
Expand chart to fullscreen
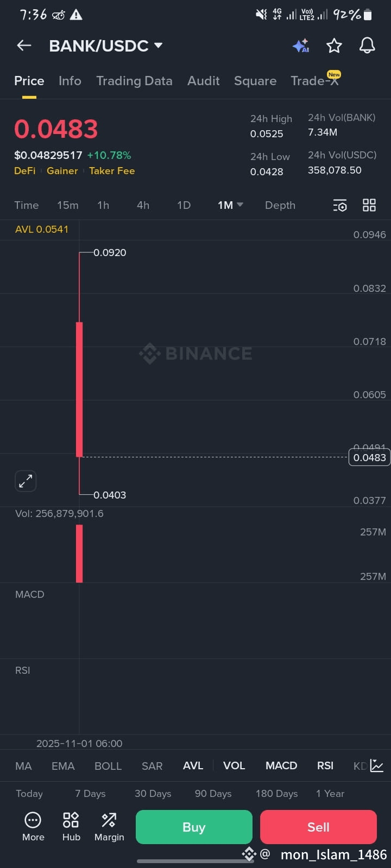tap(26, 481)
